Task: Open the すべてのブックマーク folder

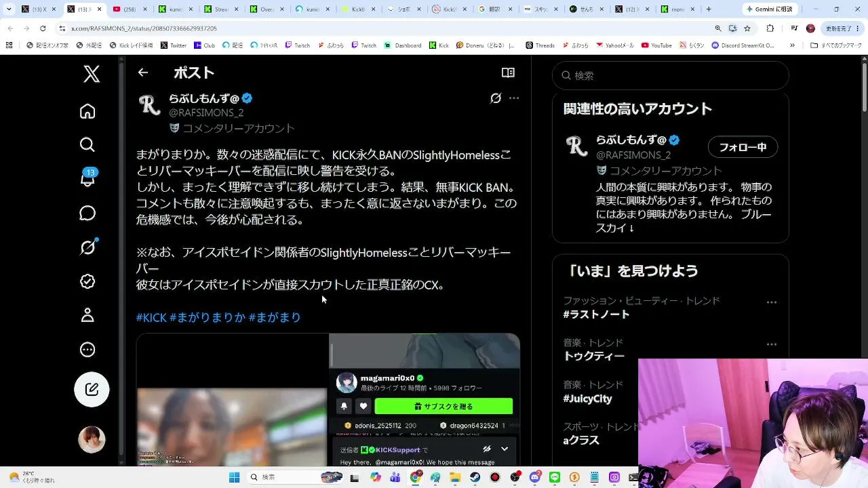Action: tap(837, 45)
